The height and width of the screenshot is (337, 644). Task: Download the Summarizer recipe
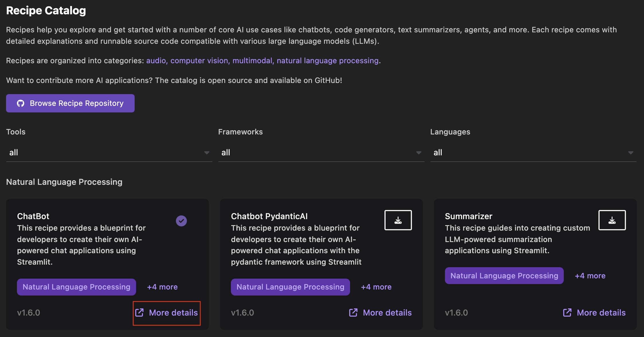pyautogui.click(x=612, y=220)
